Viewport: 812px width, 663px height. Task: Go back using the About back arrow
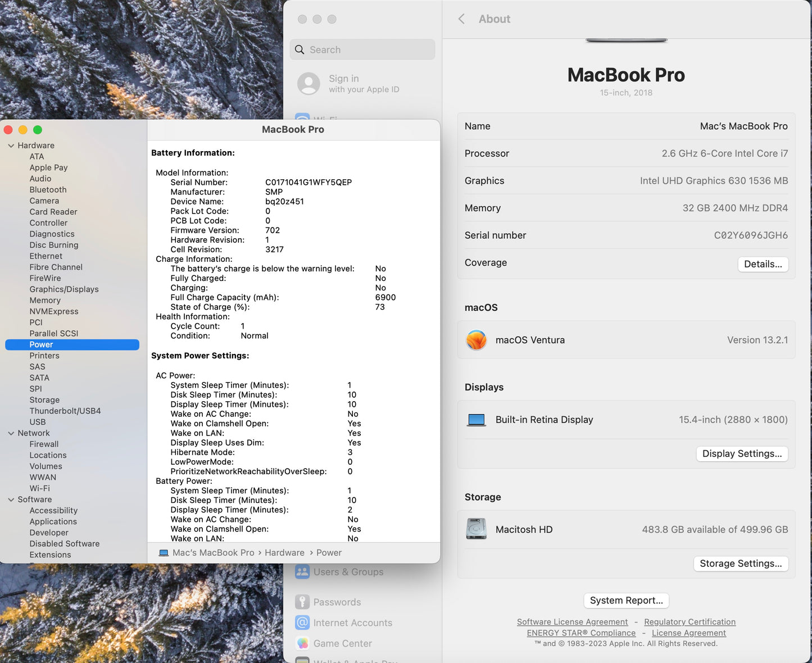pos(461,19)
